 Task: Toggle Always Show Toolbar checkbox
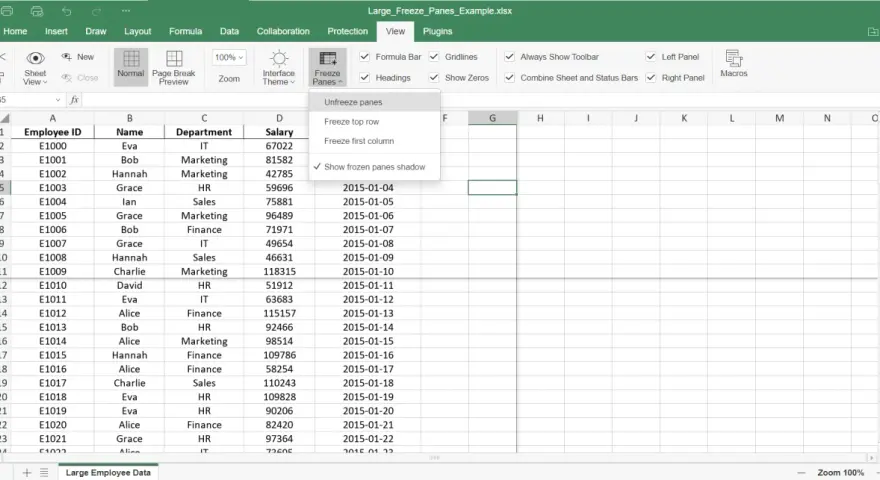tap(510, 57)
